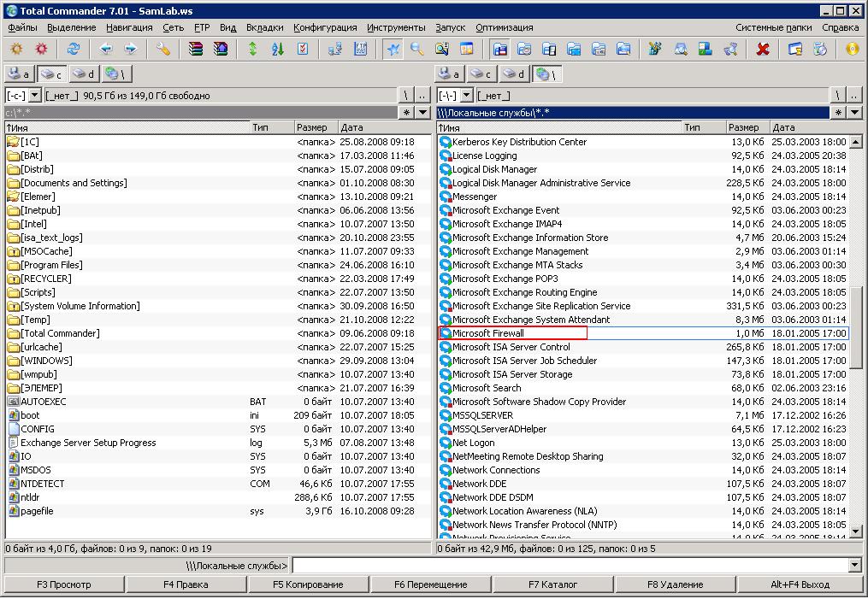Click left panel root directory backslash button
Screen dimensions: 868x599
coord(406,96)
